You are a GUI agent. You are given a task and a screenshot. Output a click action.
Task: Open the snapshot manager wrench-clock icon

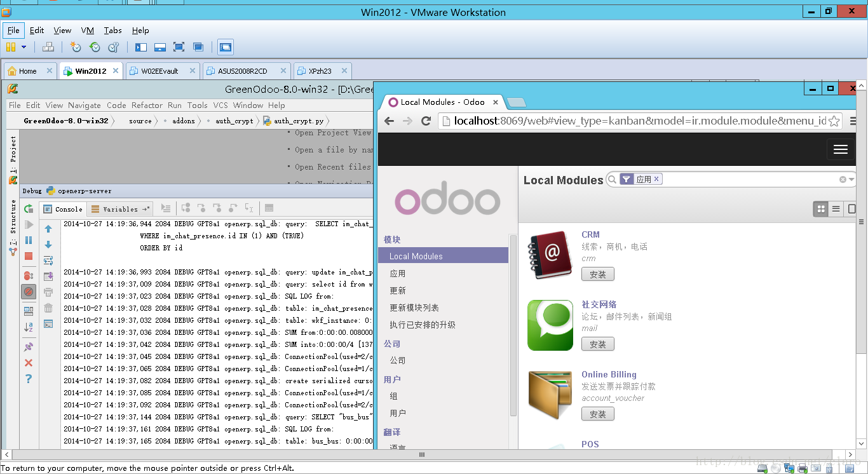point(114,47)
